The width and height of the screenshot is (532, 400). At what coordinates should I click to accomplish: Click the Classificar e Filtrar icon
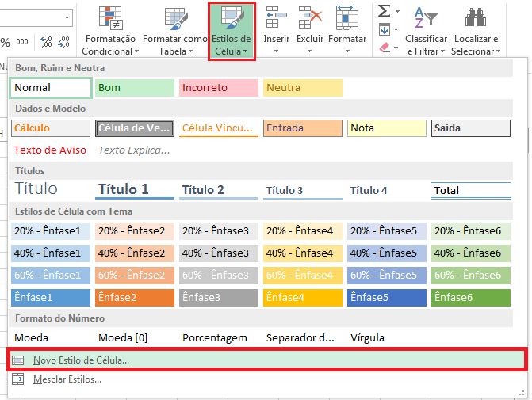426,19
